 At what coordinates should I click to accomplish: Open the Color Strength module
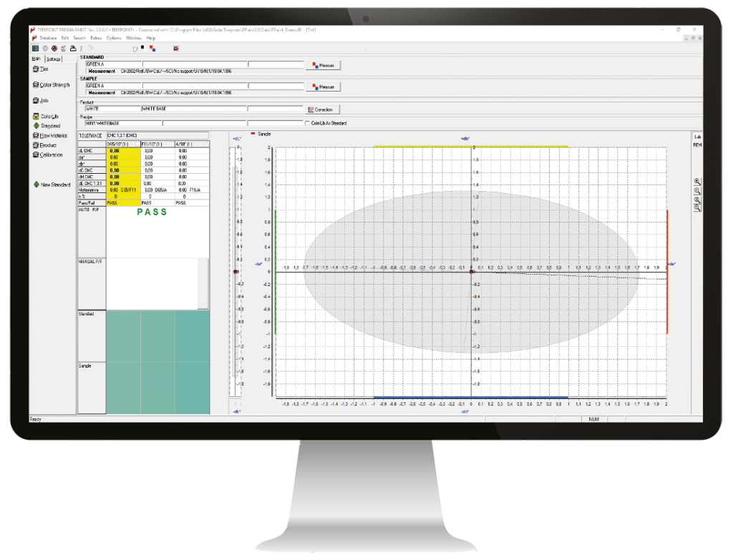50,84
